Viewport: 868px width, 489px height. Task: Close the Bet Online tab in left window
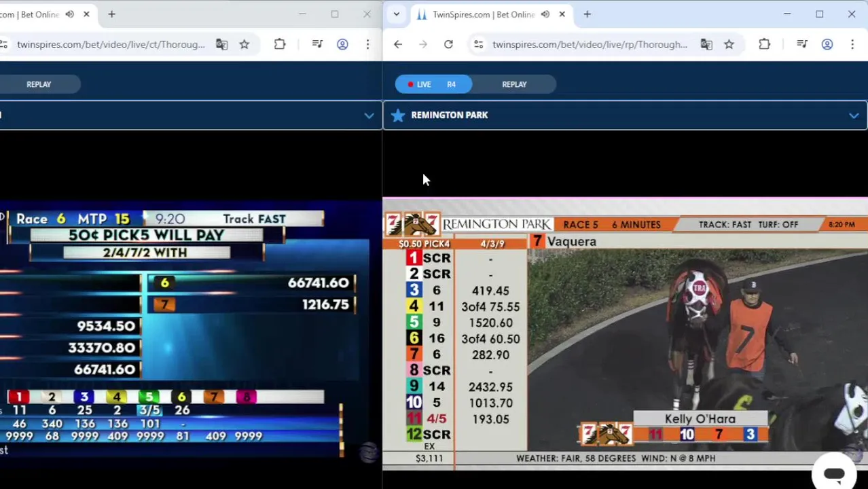[86, 14]
